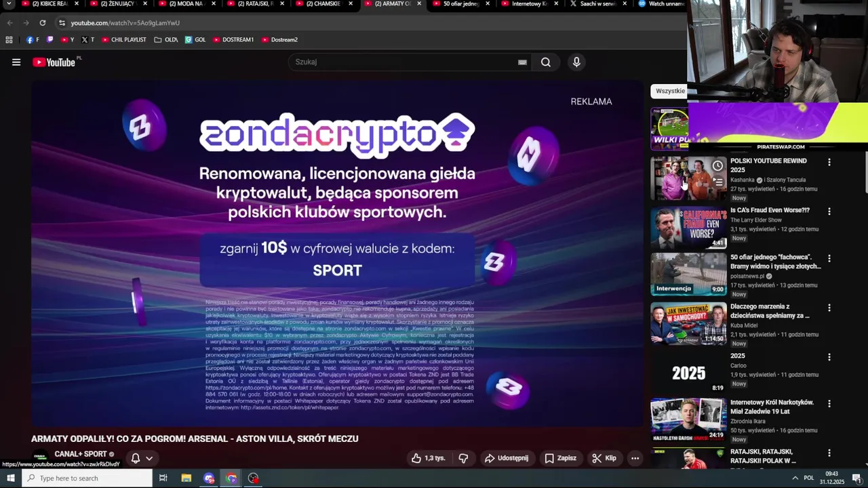Open Discord from the taskbar

[x=209, y=479]
